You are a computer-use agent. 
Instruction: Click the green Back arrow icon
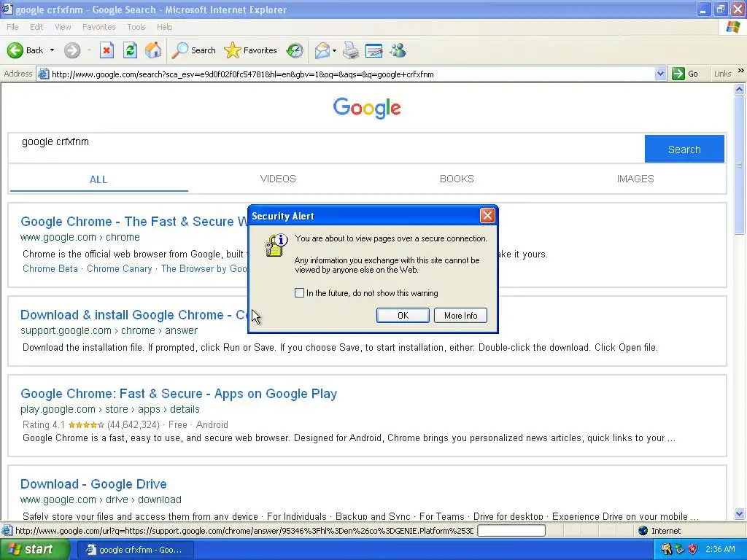15,50
